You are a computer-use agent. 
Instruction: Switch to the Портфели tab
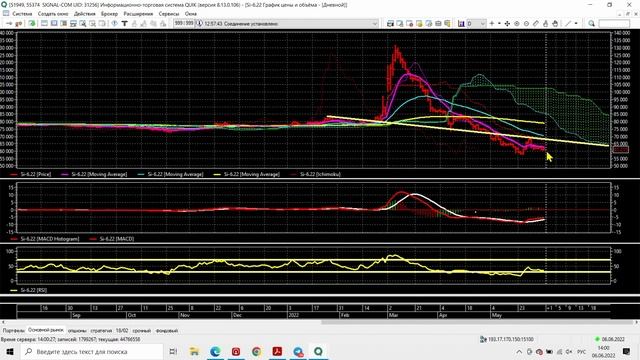point(13,331)
